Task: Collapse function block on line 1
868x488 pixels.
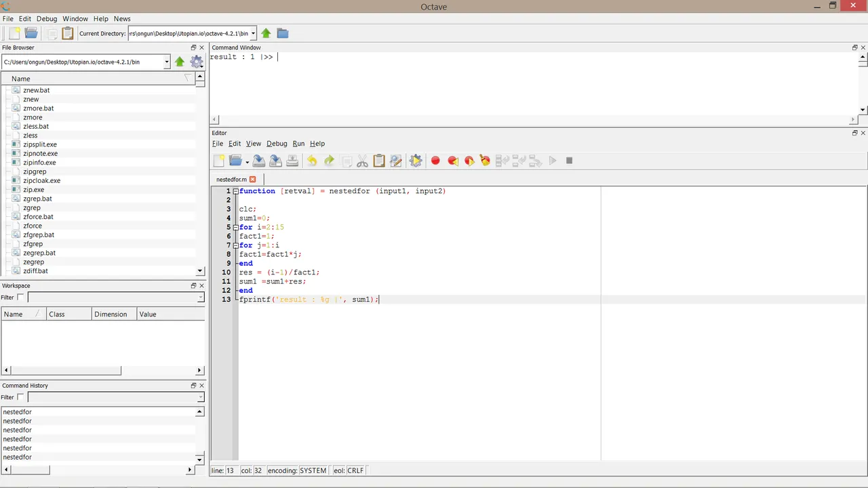Action: (x=235, y=191)
